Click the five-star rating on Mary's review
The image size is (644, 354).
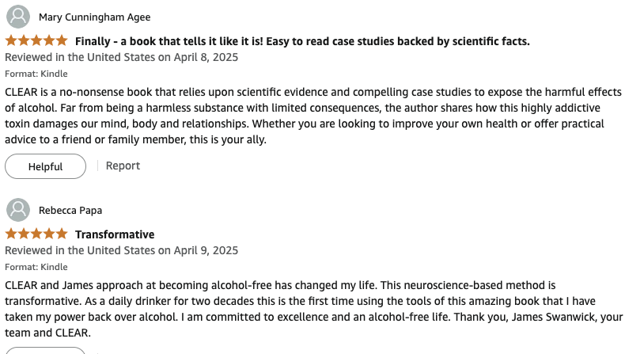(36, 40)
